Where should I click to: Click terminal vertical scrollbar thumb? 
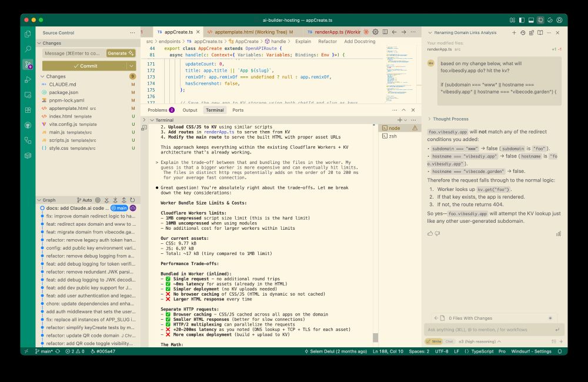coord(375,337)
